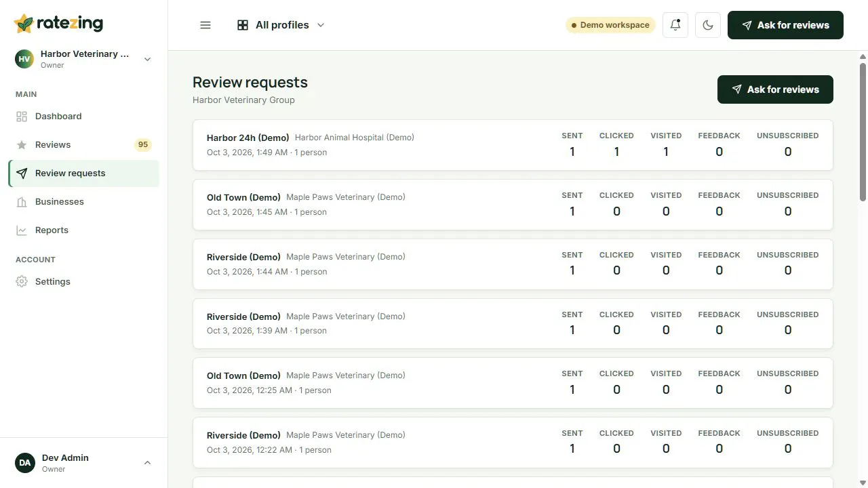Go to Reviews section

pyautogui.click(x=83, y=145)
